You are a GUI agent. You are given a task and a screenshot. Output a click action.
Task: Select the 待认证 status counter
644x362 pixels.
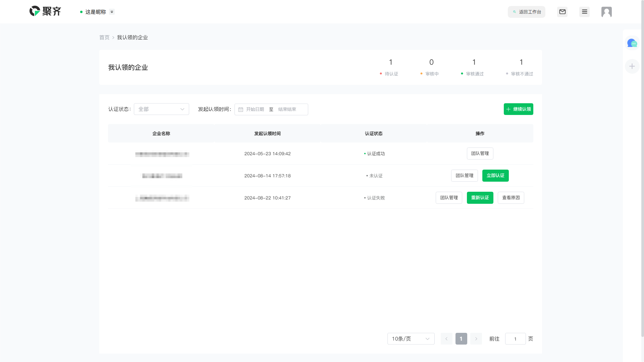pyautogui.click(x=389, y=67)
